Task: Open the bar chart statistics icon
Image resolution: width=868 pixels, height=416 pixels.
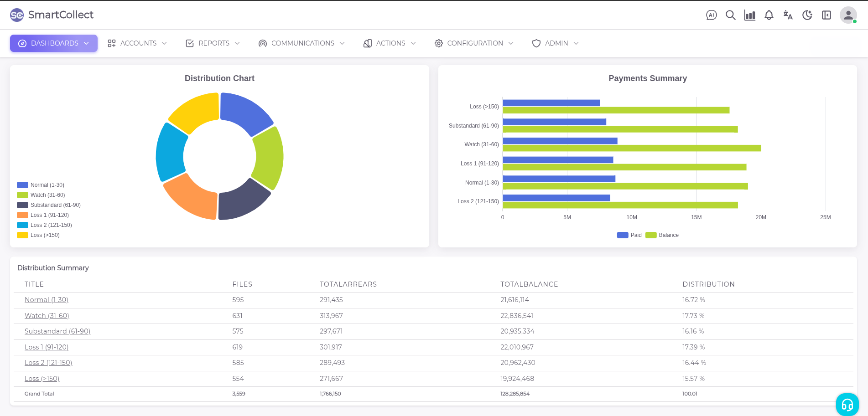Action: click(749, 15)
